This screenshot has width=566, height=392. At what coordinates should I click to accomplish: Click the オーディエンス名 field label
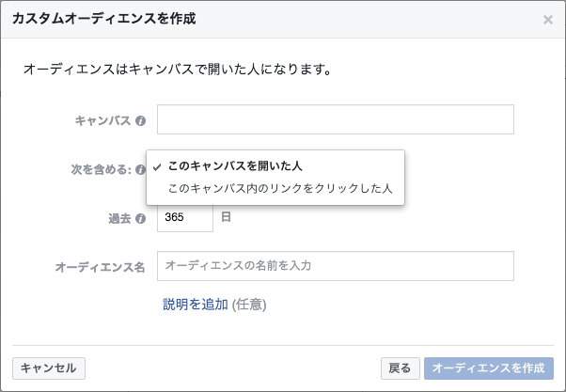100,267
